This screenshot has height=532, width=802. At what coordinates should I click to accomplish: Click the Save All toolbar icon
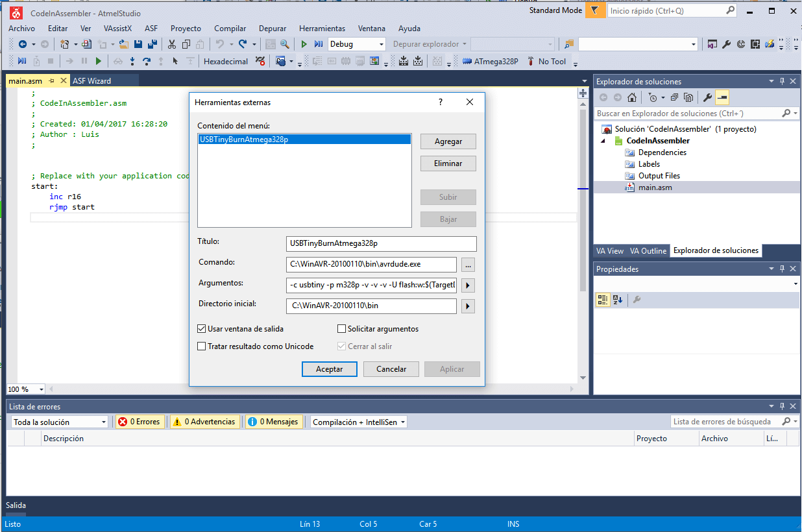152,44
